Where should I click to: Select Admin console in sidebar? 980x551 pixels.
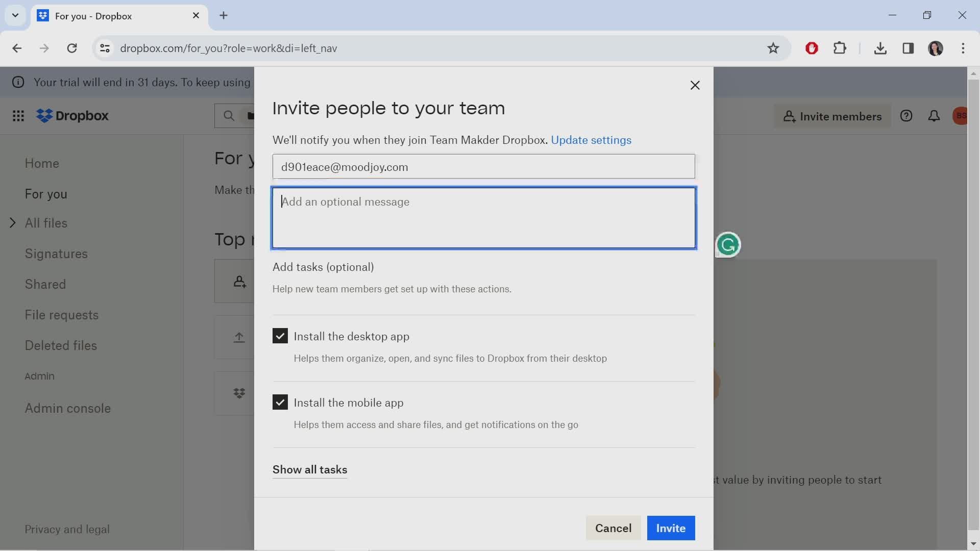[x=67, y=408]
